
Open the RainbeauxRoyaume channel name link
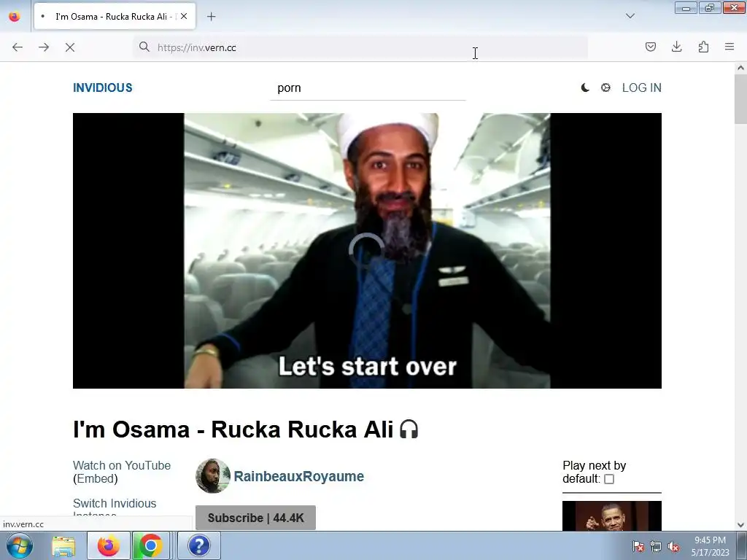click(x=298, y=476)
